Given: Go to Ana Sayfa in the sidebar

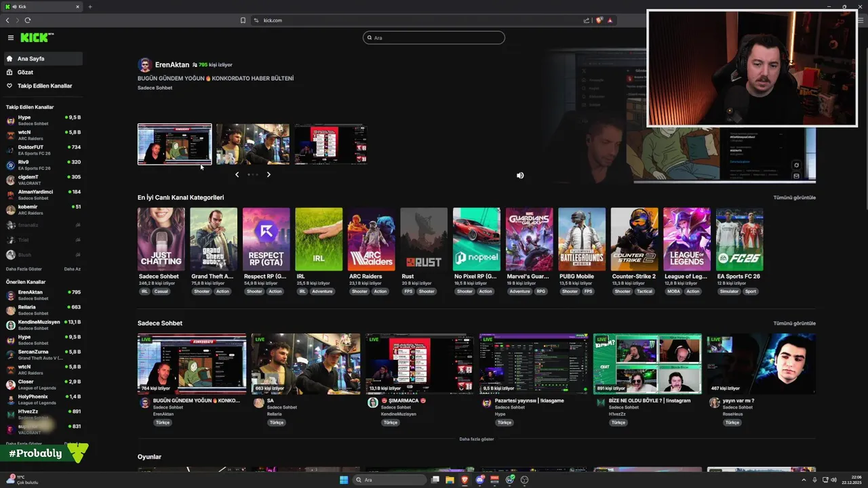Looking at the screenshot, I should (43, 59).
